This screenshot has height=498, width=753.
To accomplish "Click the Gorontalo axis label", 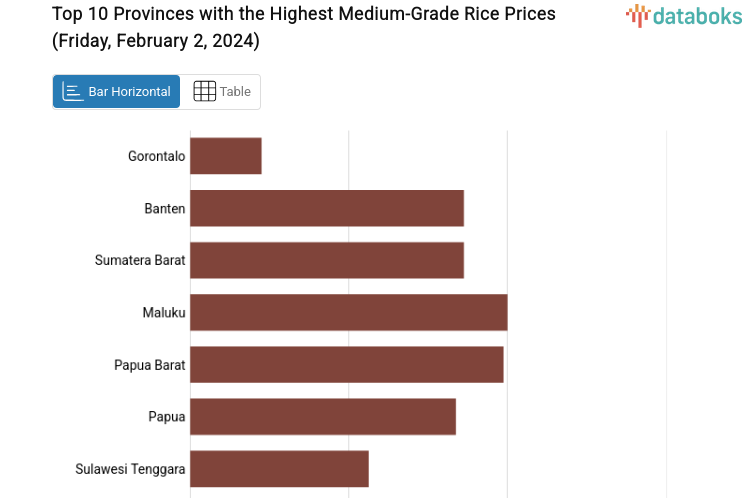I will 156,156.
